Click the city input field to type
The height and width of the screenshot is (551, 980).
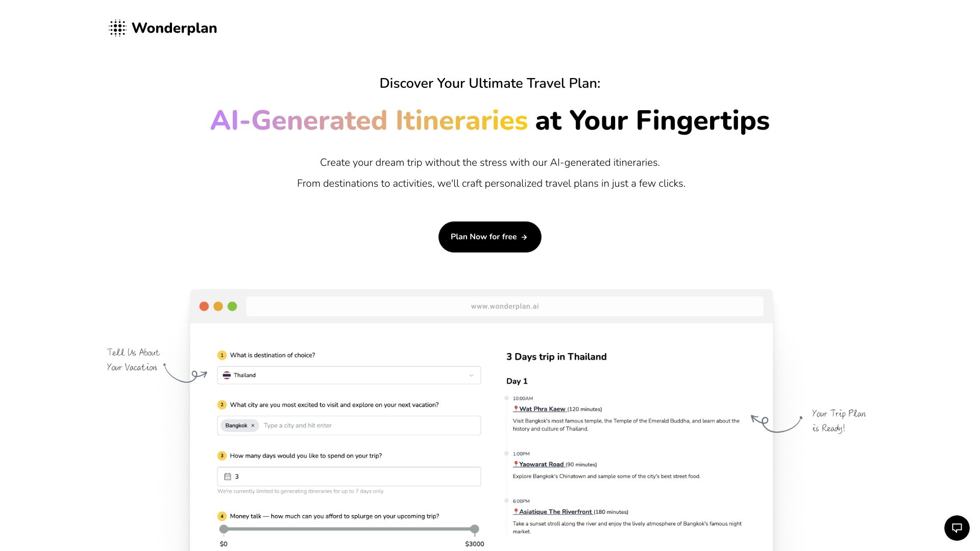(348, 425)
